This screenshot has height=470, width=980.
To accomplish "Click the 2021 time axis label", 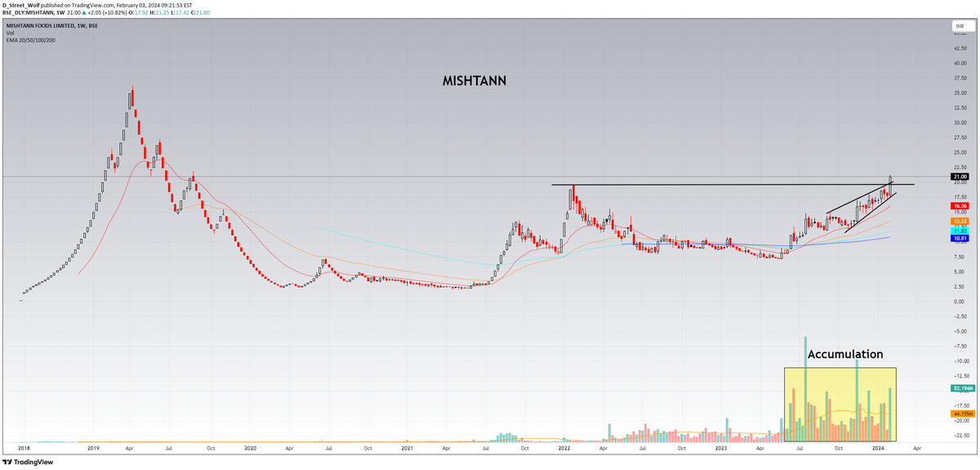I will pyautogui.click(x=407, y=449).
